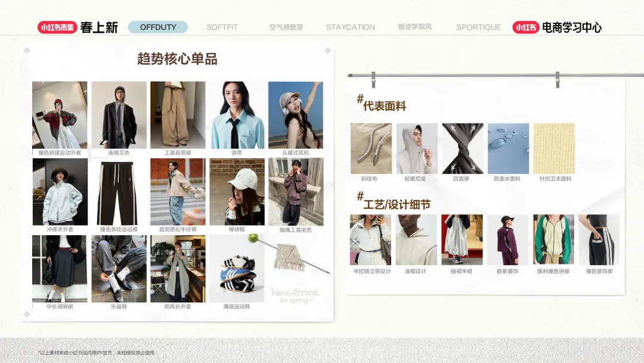Select the 撞色装饰条 pants image

point(599,239)
